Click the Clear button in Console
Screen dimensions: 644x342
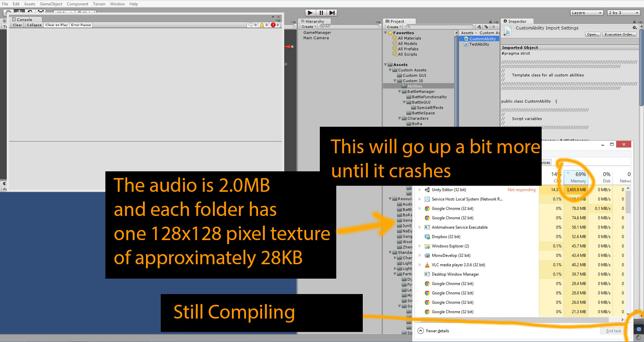coord(17,25)
